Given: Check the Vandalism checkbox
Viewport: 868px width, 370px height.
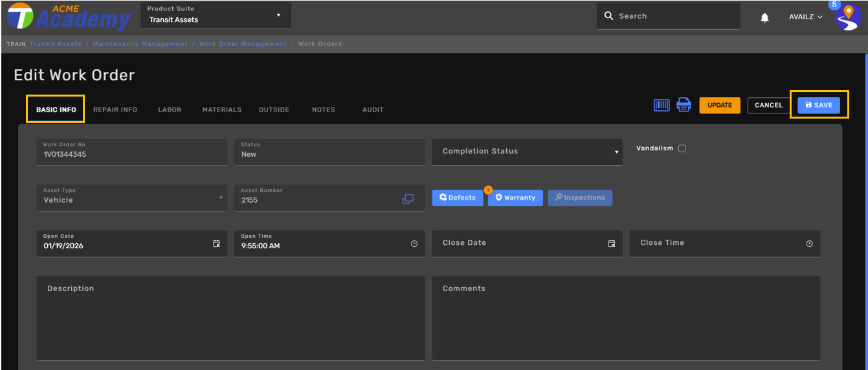Looking at the screenshot, I should tap(682, 148).
